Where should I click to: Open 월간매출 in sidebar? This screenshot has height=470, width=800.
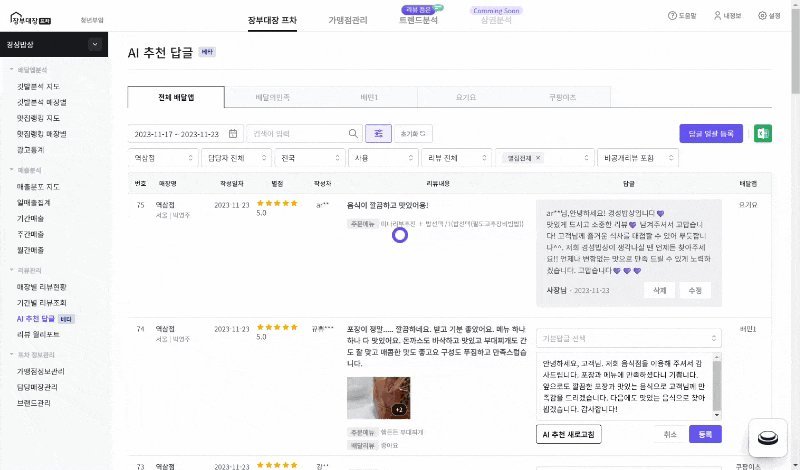point(31,250)
